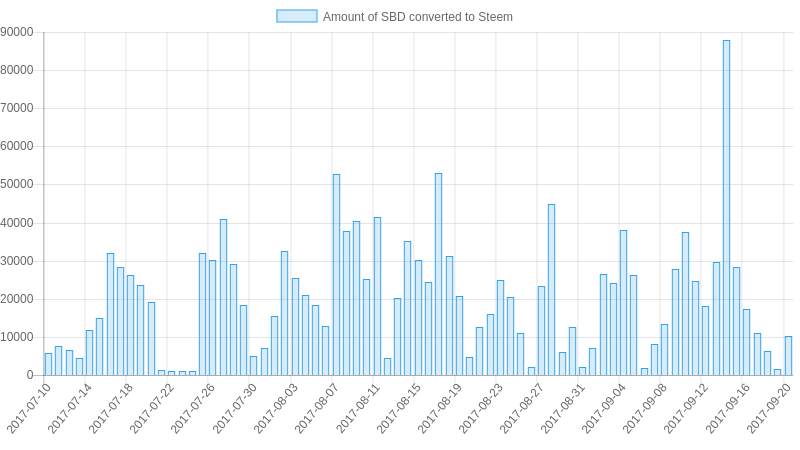The width and height of the screenshot is (800, 450).
Task: Click the x-axis label 2017-07-22
Action: [152, 409]
